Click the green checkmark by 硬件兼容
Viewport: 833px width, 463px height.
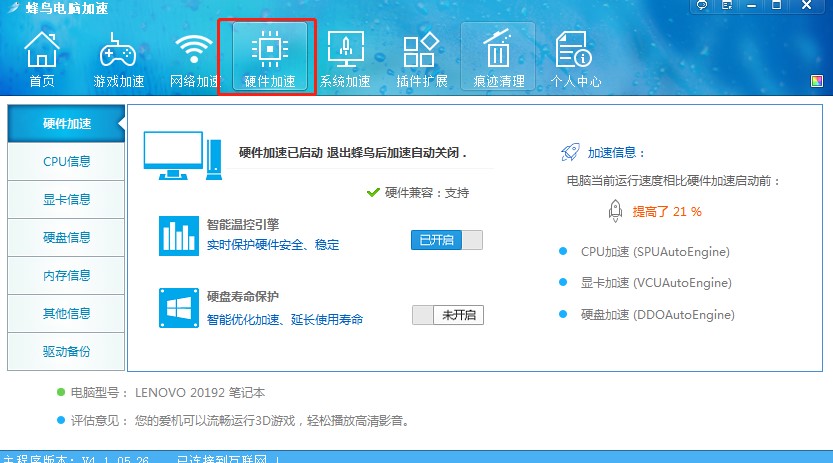point(373,192)
